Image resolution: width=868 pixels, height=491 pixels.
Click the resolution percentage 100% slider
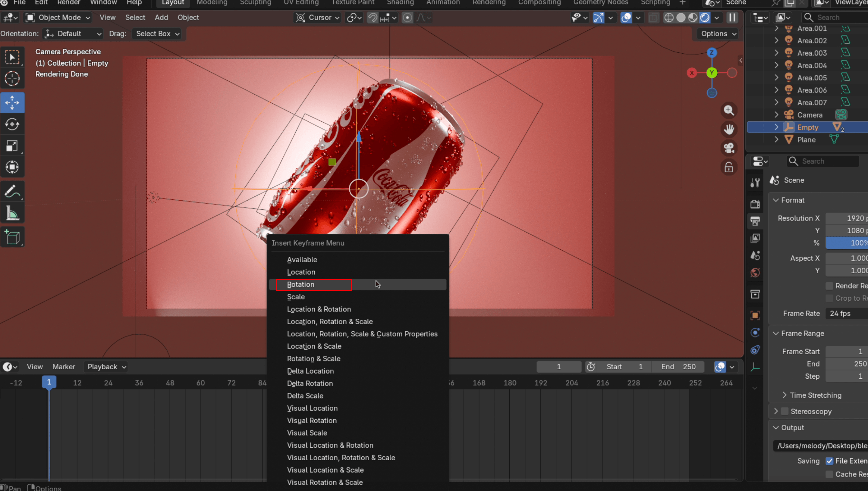846,243
